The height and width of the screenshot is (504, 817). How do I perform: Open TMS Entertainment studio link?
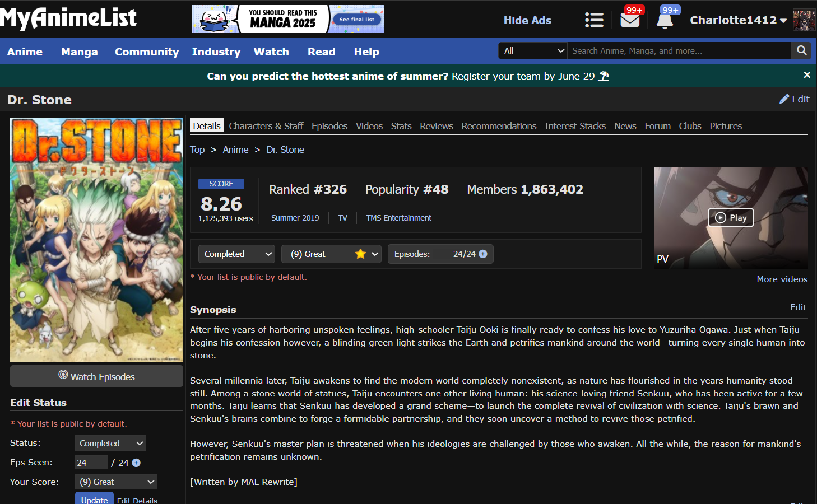tap(399, 218)
